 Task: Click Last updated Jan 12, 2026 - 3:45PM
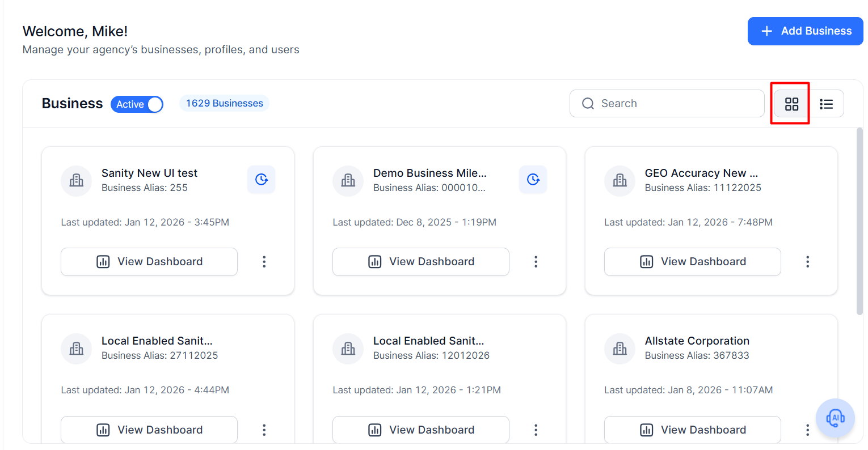coord(145,222)
